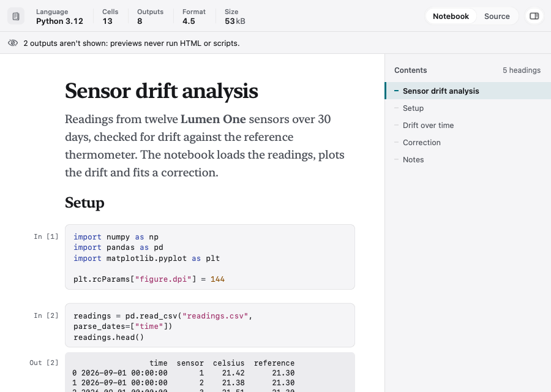The width and height of the screenshot is (551, 392).
Task: Click the number 144 in code
Action: (x=217, y=279)
